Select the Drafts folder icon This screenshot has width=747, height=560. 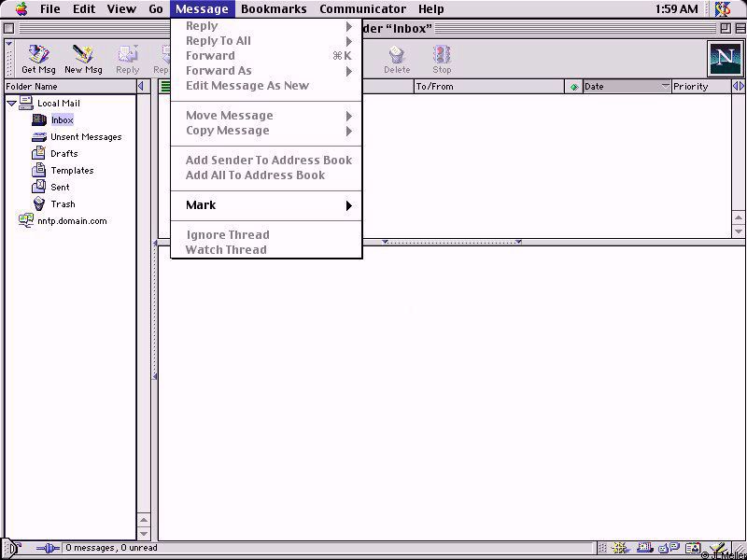(38, 153)
